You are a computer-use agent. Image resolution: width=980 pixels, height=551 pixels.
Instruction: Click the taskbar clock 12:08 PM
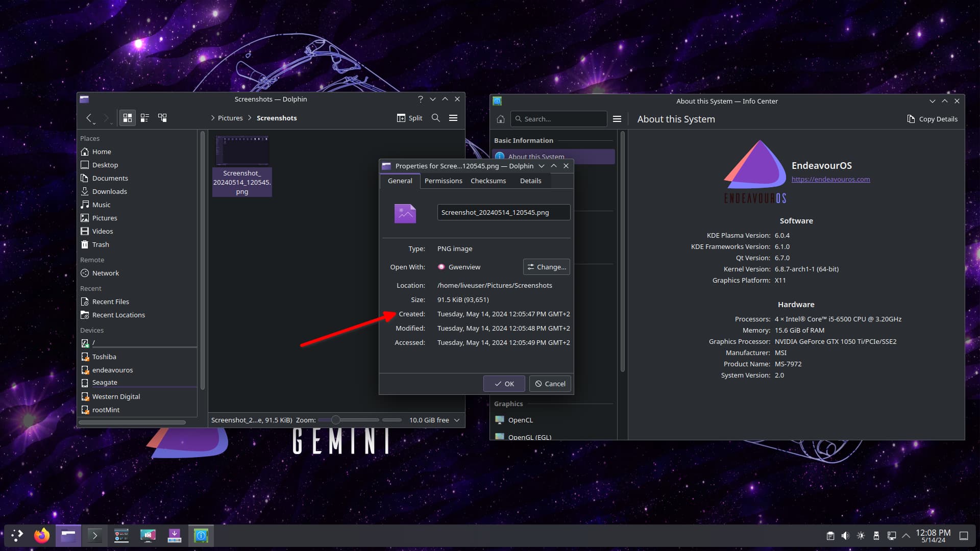(933, 536)
